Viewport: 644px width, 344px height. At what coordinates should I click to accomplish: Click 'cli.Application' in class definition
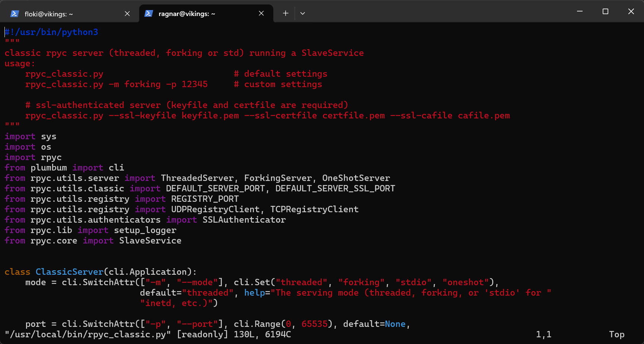[148, 272]
